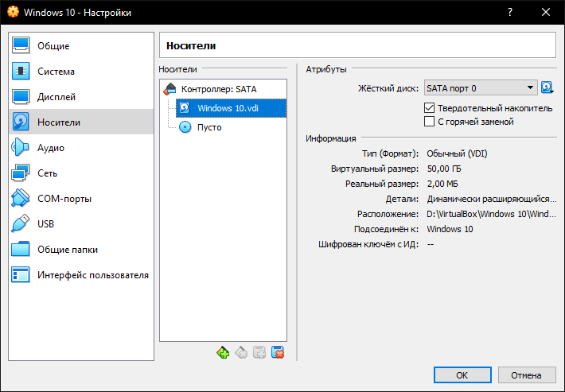Click the 2,00 МБ real size value
Screen dimensions: 565x392
(442, 184)
